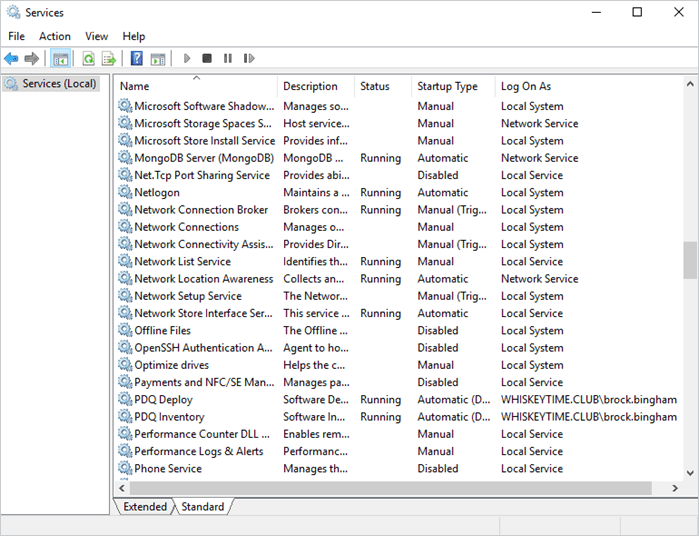Click the gear icon beside MongoDB Server
The height and width of the screenshot is (536, 699).
click(x=125, y=157)
